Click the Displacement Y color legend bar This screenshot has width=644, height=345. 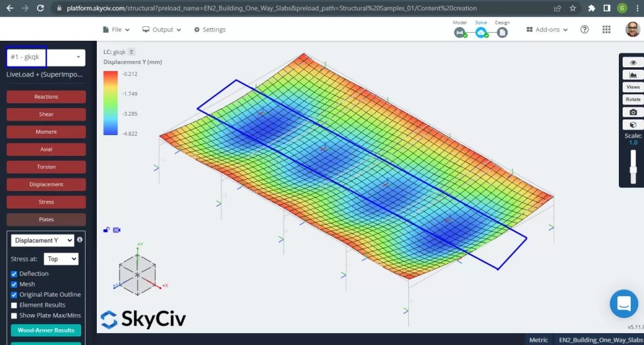tap(111, 103)
